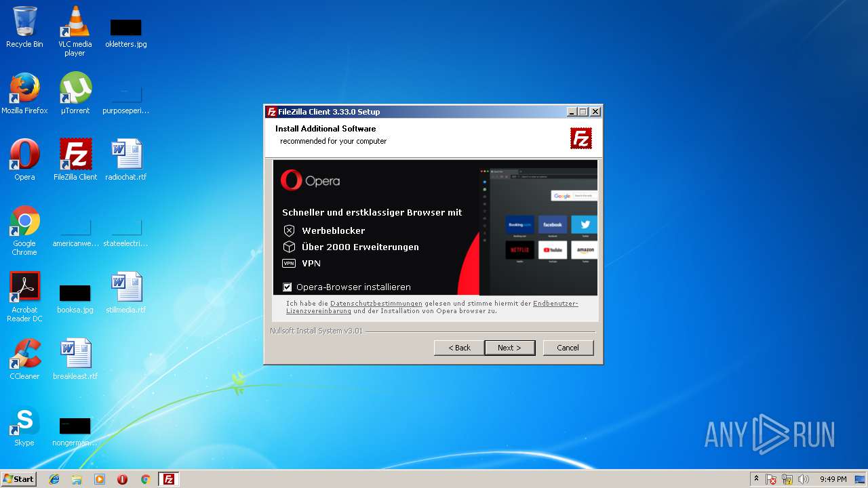
Task: Select the Google Chrome desktop shortcut
Action: (24, 230)
